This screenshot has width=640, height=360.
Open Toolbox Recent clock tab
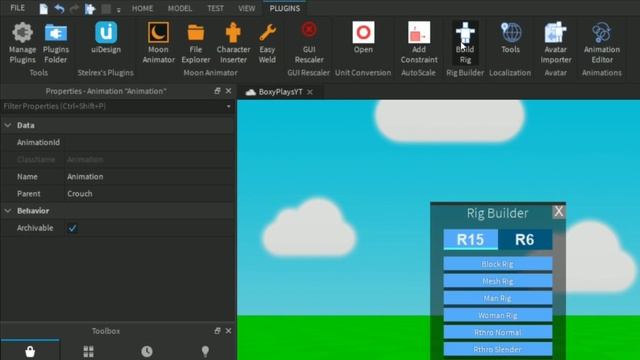(147, 351)
